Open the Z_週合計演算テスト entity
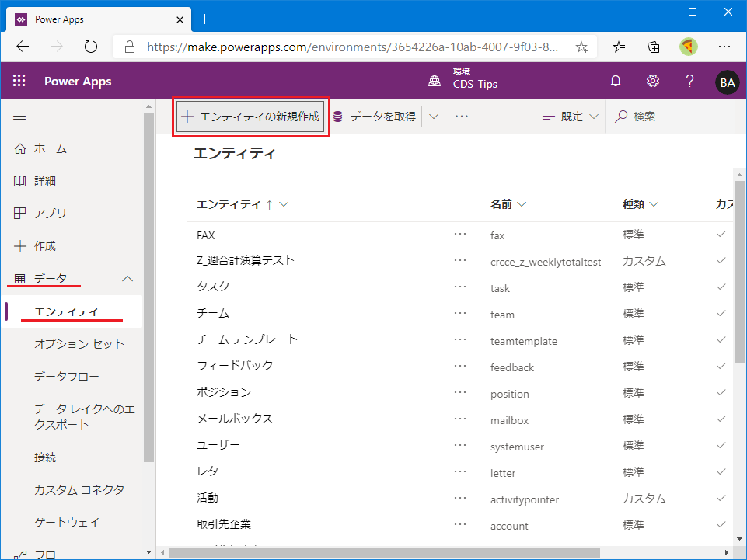The width and height of the screenshot is (747, 560). (x=246, y=260)
